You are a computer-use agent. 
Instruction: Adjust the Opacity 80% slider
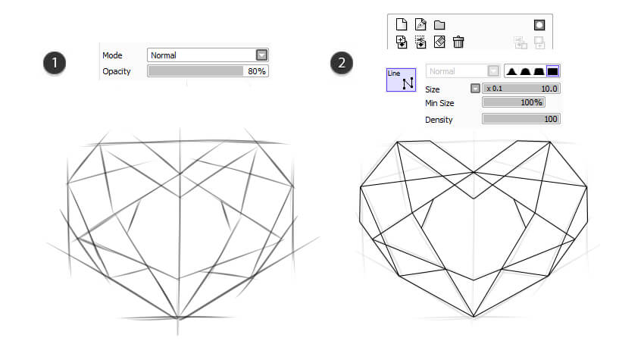click(x=208, y=71)
